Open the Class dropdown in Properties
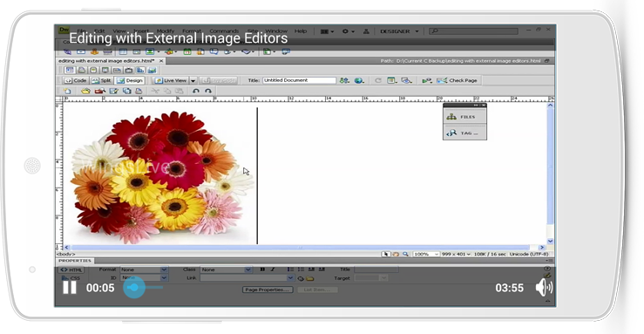 point(226,270)
